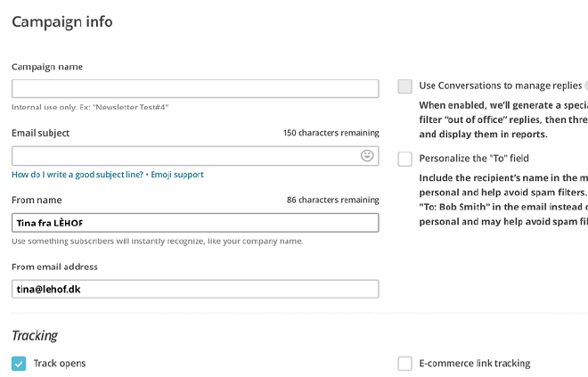The width and height of the screenshot is (588, 377).
Task: Check the Personalize the "To" field box
Action: [x=405, y=159]
